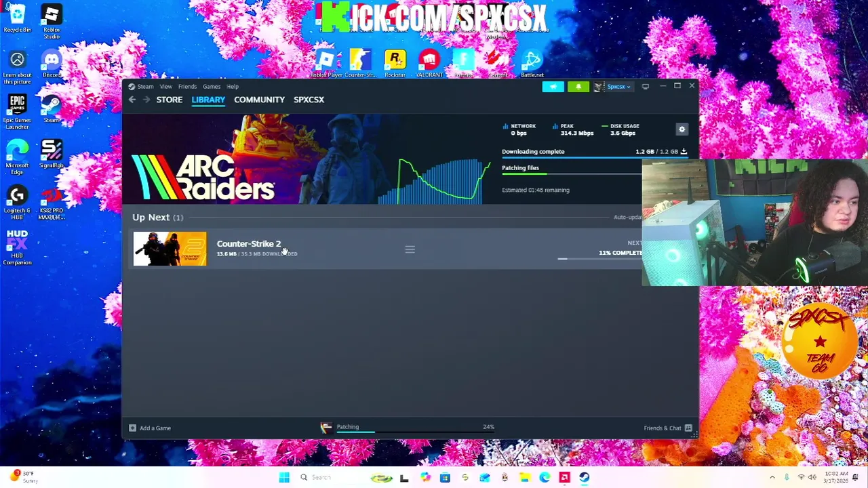Open Roblox Player desktop shortcut
Image resolution: width=868 pixels, height=488 pixels.
(x=326, y=64)
